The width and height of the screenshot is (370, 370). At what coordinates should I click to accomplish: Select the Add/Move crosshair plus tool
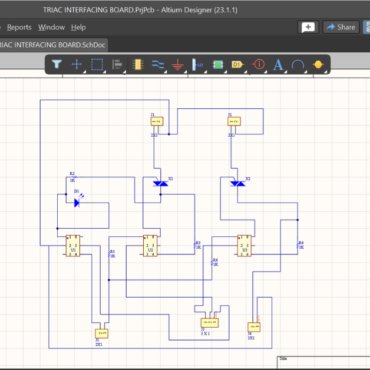pos(77,64)
